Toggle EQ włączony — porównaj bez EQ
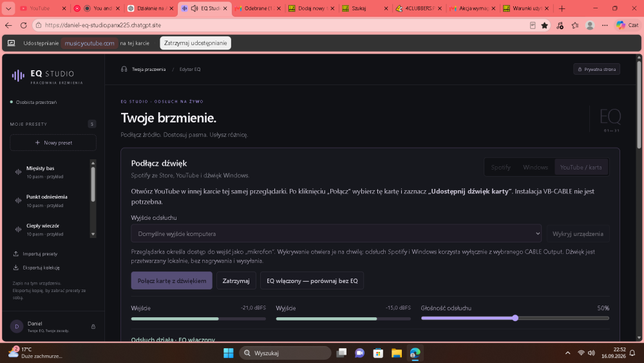 312,280
